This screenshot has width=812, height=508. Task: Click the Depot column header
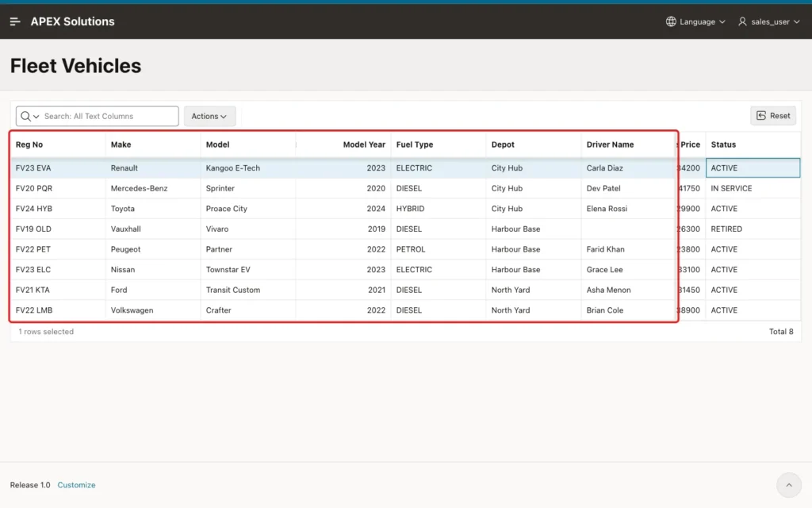(534, 144)
